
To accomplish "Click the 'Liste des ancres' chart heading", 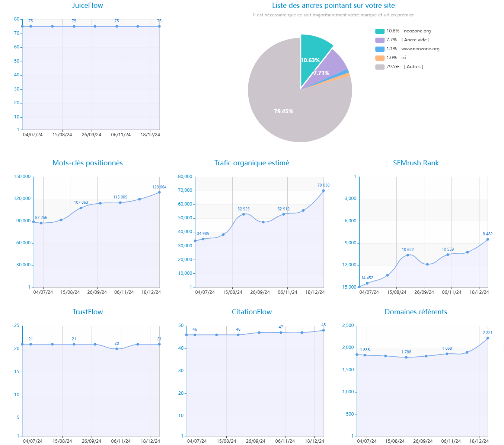I will [333, 6].
